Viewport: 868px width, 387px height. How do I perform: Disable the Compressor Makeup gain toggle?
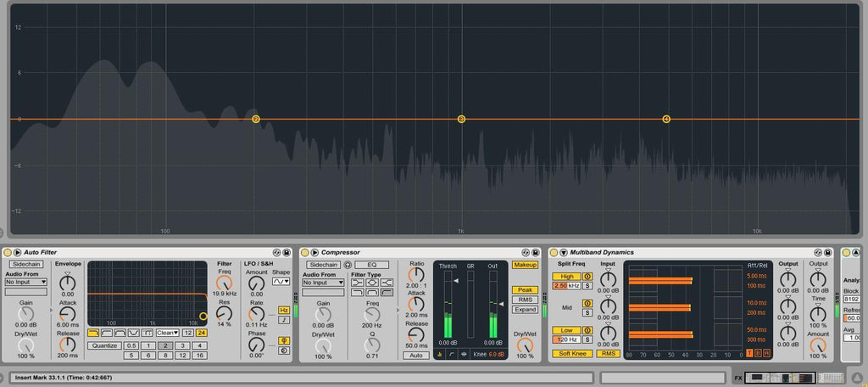coord(525,265)
